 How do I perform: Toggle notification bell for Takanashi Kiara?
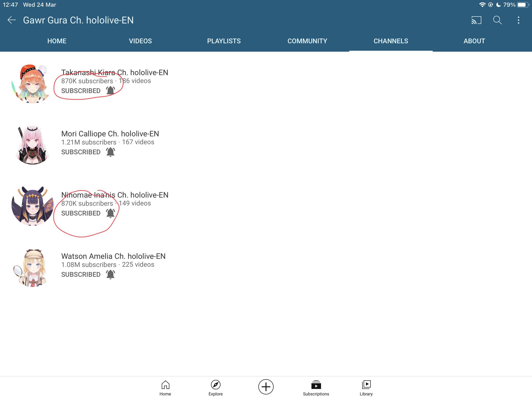click(110, 91)
